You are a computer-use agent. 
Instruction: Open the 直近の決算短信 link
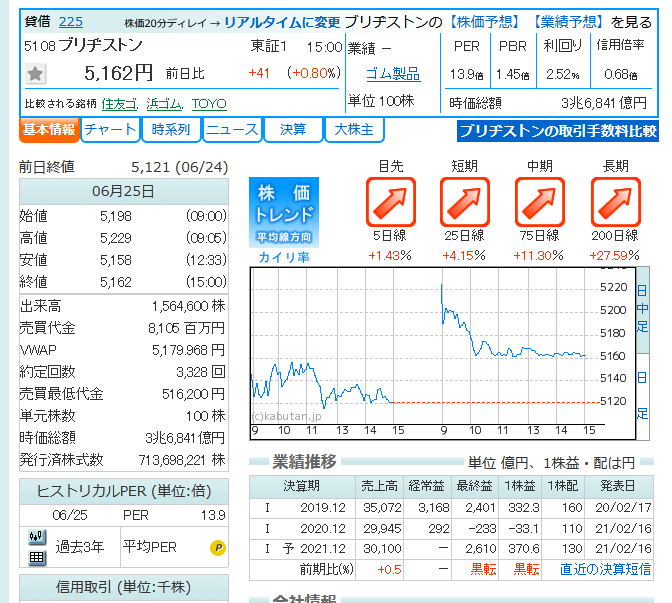[x=605, y=569]
